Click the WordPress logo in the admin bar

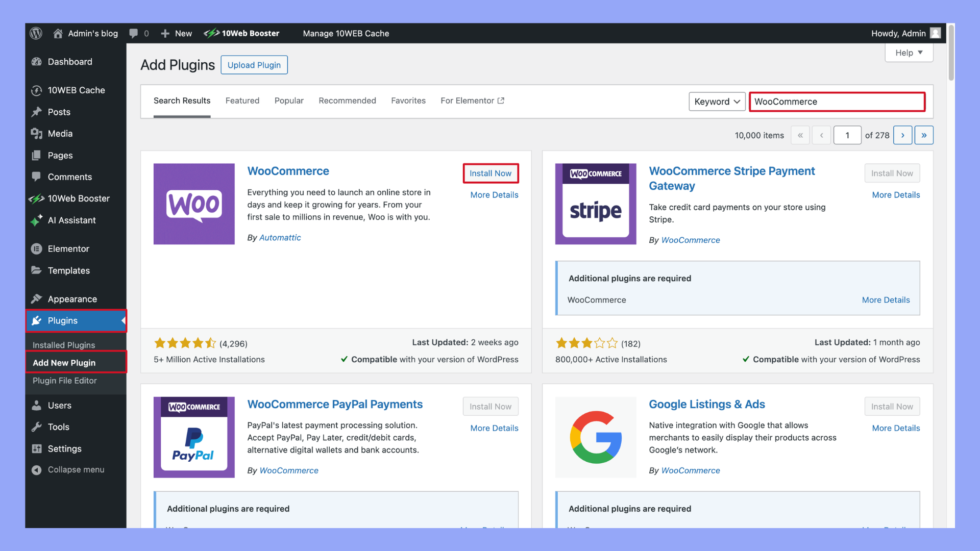tap(36, 33)
